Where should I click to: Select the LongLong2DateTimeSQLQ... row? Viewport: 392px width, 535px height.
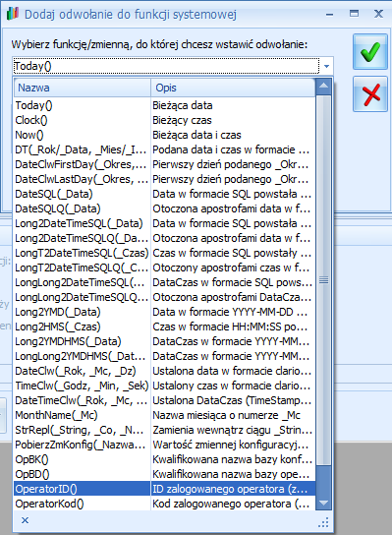pyautogui.click(x=165, y=297)
